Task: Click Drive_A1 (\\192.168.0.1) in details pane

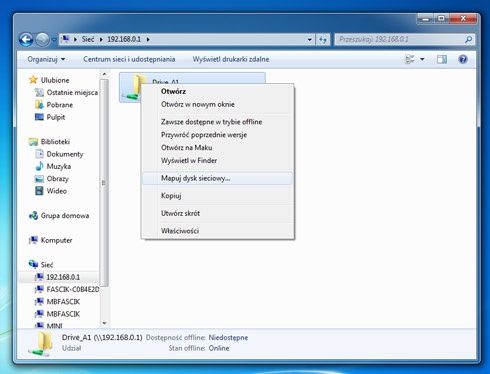Action: (102, 338)
